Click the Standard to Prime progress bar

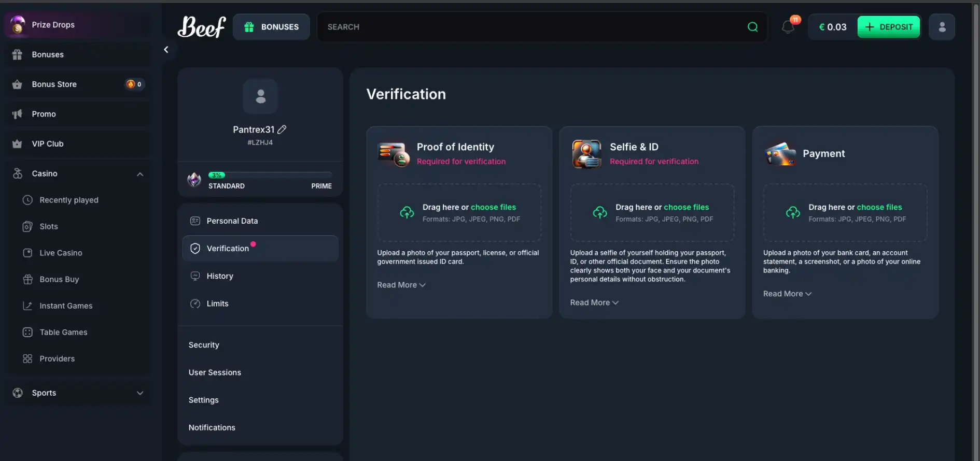(x=270, y=175)
